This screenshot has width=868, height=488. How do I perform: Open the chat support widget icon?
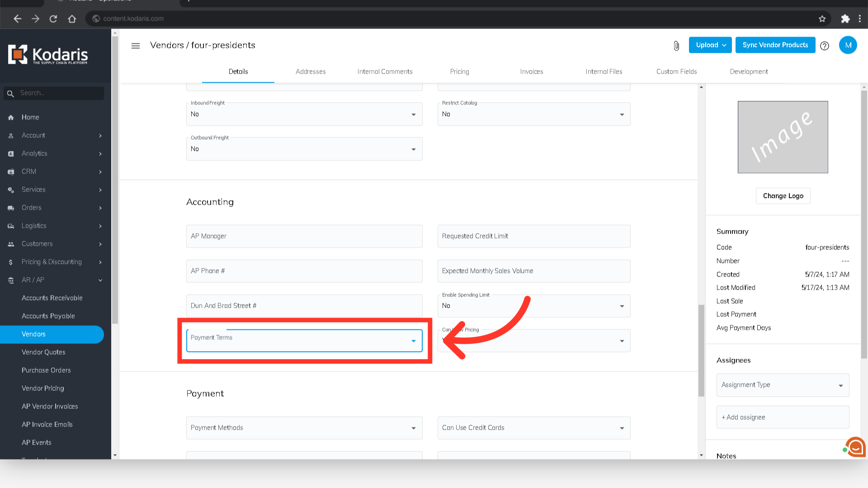tap(855, 447)
